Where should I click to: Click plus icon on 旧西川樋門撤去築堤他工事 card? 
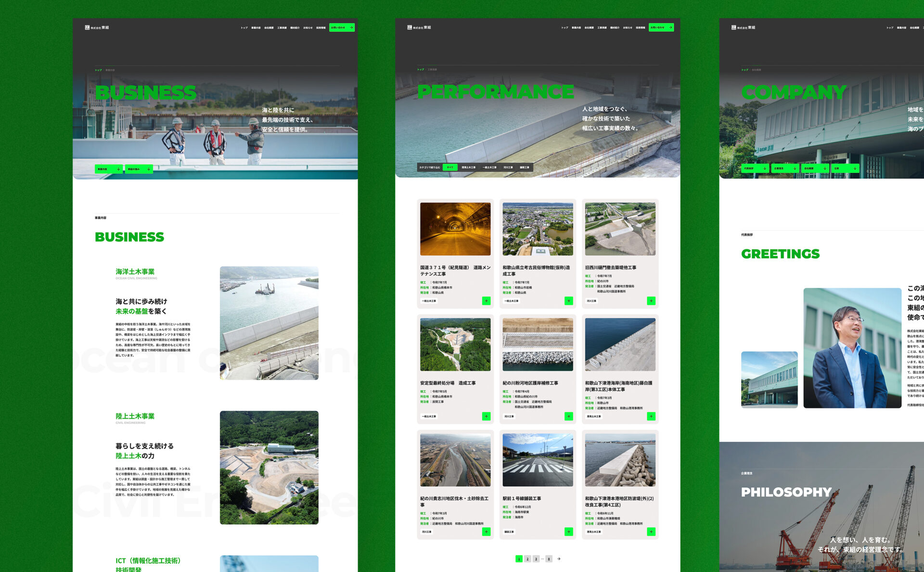click(651, 301)
